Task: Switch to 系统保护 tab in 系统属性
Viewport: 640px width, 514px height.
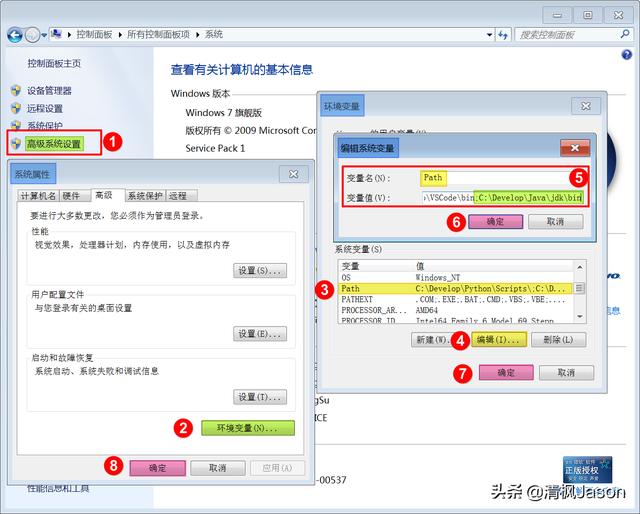Action: coord(145,196)
